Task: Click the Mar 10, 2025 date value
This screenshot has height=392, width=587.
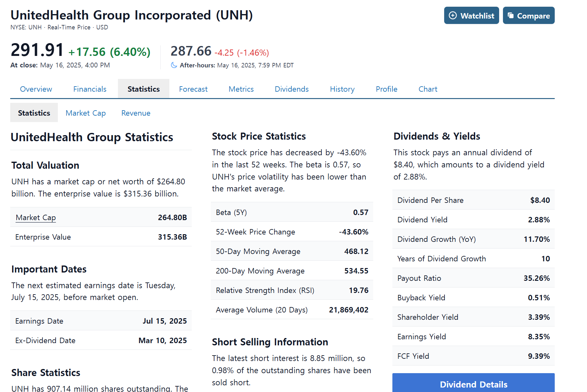Action: click(163, 341)
